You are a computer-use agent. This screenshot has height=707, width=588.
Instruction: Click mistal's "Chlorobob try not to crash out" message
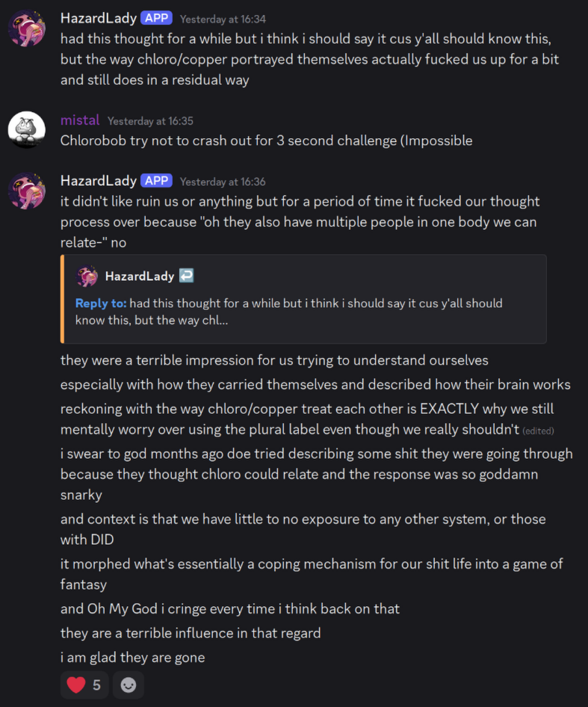pos(266,141)
